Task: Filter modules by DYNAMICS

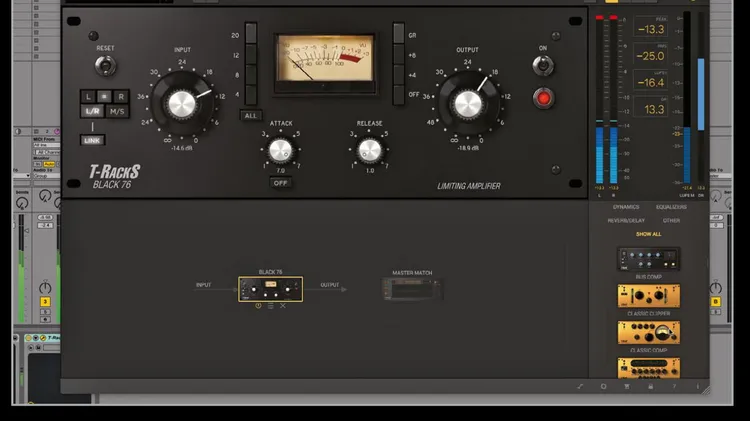Action: (x=626, y=207)
